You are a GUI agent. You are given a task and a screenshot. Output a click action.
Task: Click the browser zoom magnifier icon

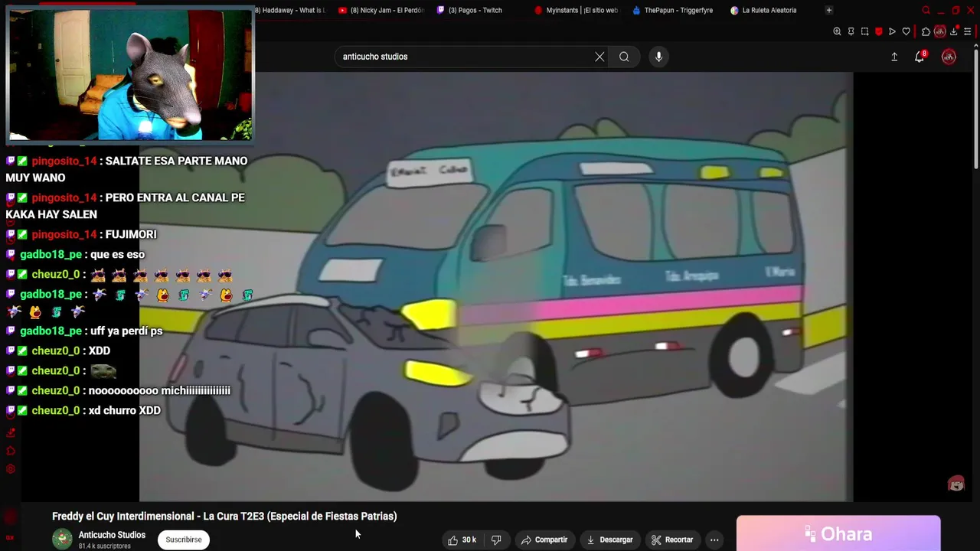click(837, 31)
